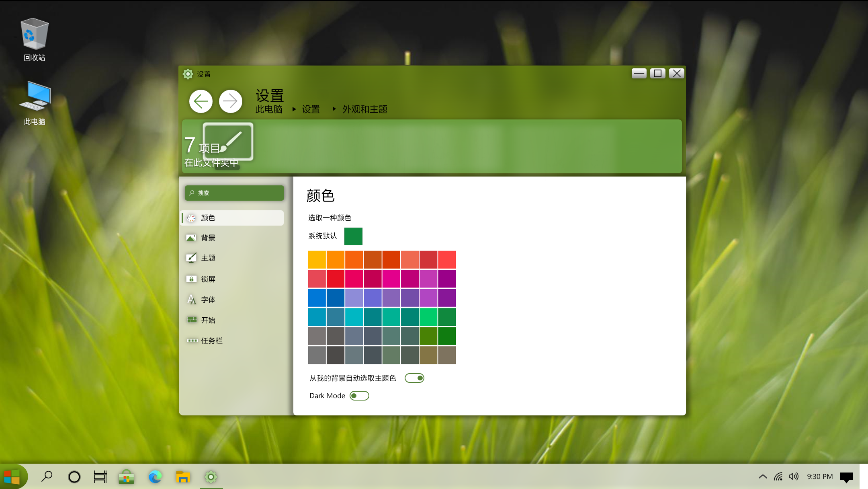Image resolution: width=868 pixels, height=489 pixels.
Task: Expand breadcrumb arrow after 此电脑
Action: pos(294,109)
